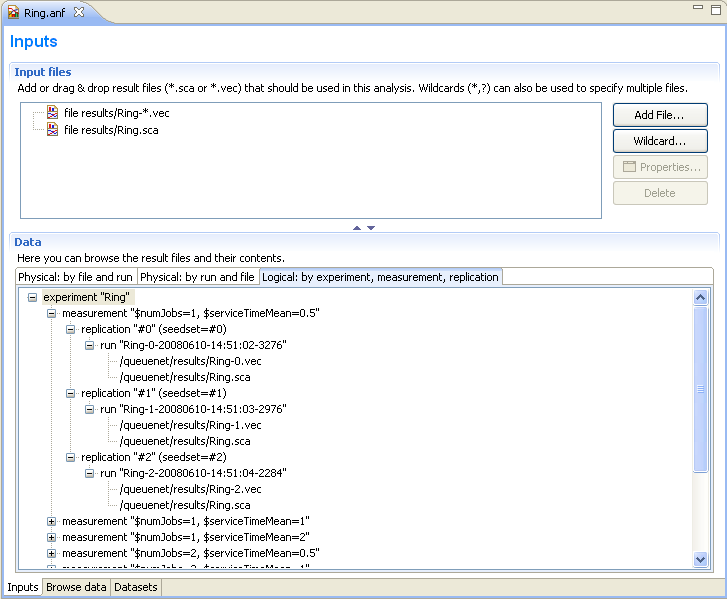Viewport: 727px width, 599px height.
Task: Click the scroll down arrow in Data tree
Action: click(701, 559)
